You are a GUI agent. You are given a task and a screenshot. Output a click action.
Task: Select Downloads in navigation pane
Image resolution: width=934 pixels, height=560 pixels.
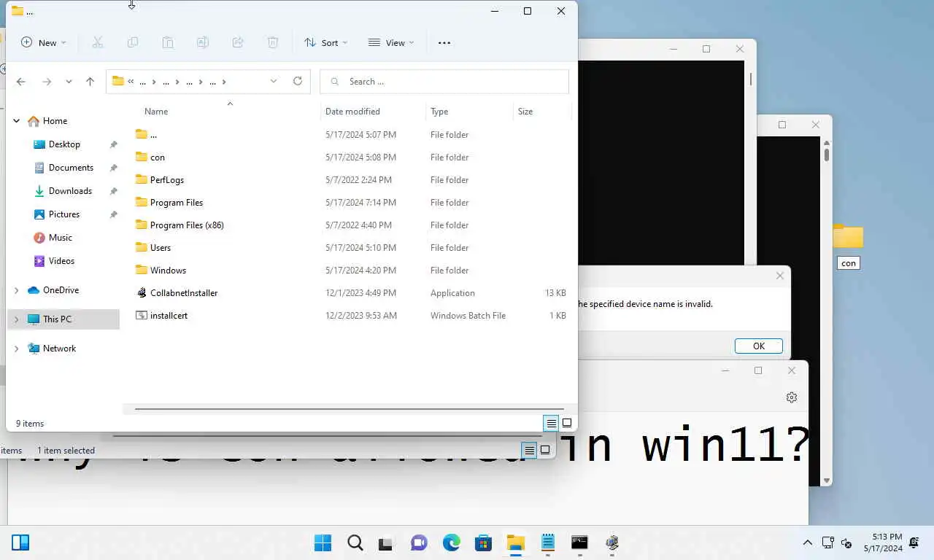pyautogui.click(x=70, y=191)
